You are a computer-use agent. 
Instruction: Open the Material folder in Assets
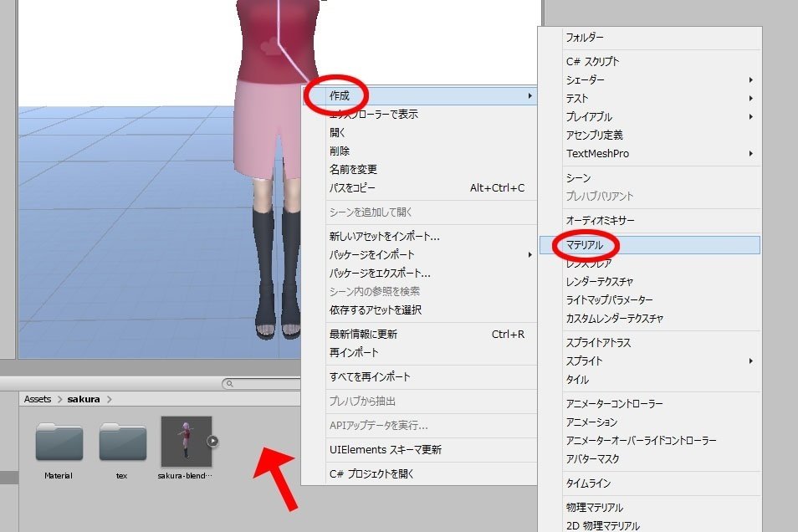pos(59,442)
